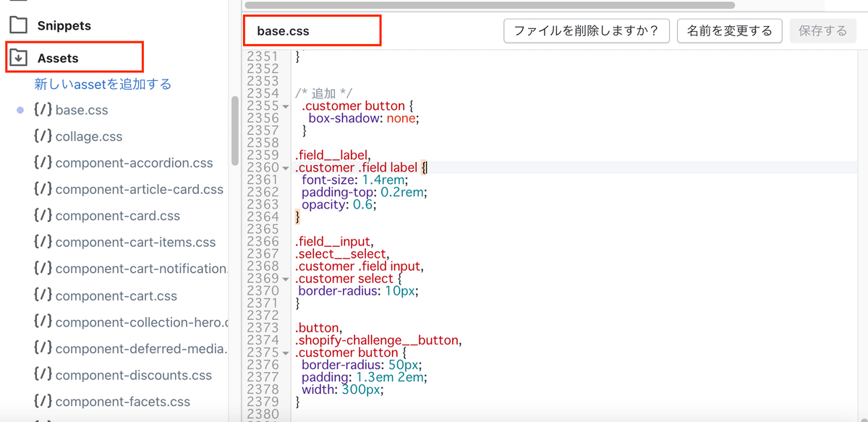
Task: Open component-accordion.css file
Action: [x=134, y=163]
